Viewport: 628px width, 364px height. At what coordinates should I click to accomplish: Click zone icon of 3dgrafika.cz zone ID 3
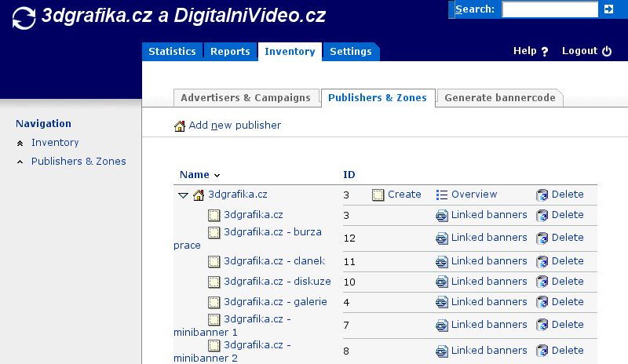pyautogui.click(x=214, y=216)
